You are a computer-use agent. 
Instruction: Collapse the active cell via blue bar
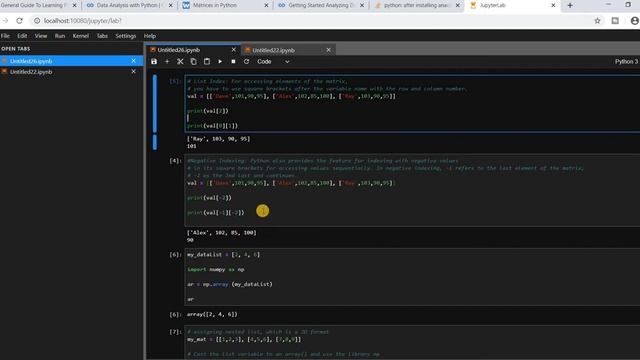click(155, 103)
